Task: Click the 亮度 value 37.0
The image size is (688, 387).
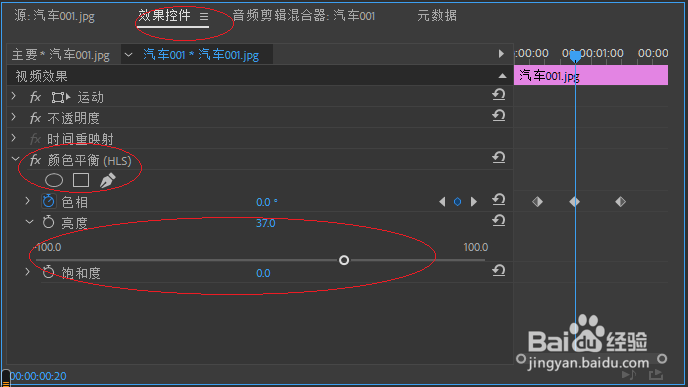Action: click(265, 223)
